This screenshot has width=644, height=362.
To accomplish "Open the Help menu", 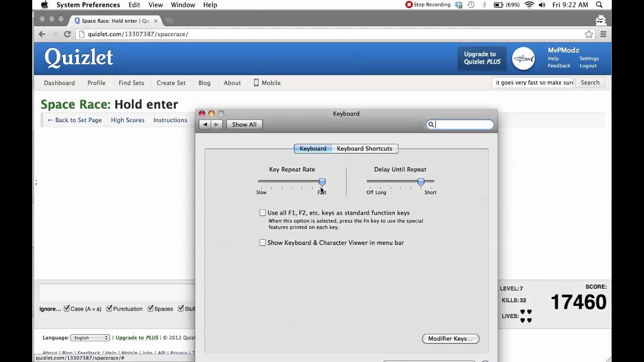I will pos(210,5).
